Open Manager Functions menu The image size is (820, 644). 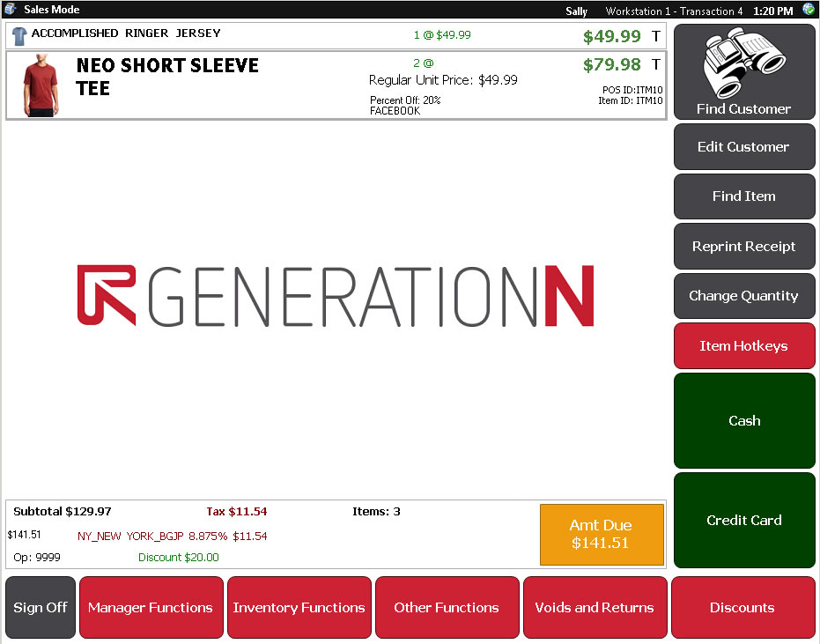[x=151, y=608]
